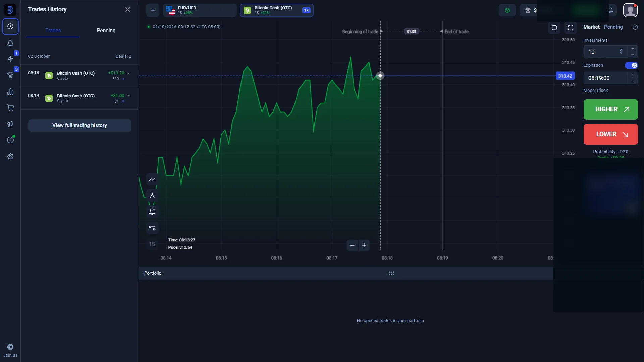Open the settings gear icon
Screen dimensions: 644x362
click(x=10, y=156)
